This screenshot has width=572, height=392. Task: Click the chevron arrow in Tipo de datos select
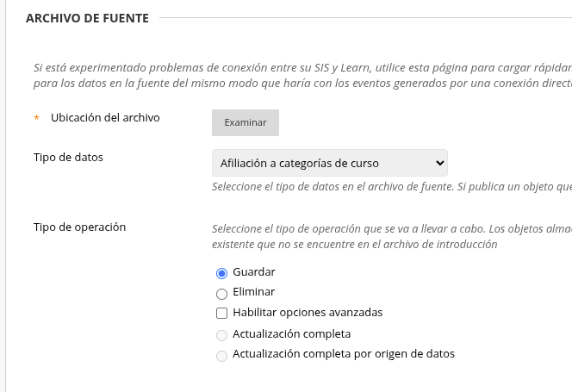point(440,163)
